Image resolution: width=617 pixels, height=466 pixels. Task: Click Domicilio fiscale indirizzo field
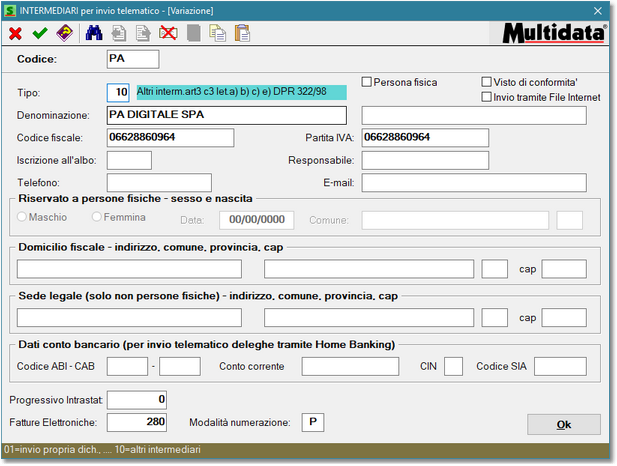tap(129, 269)
